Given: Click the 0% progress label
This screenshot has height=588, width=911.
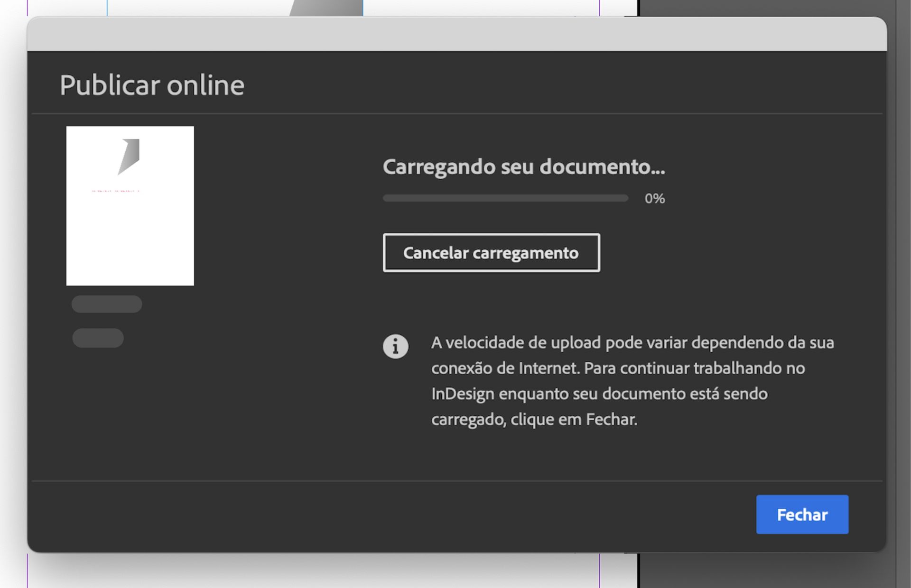Looking at the screenshot, I should pyautogui.click(x=654, y=198).
